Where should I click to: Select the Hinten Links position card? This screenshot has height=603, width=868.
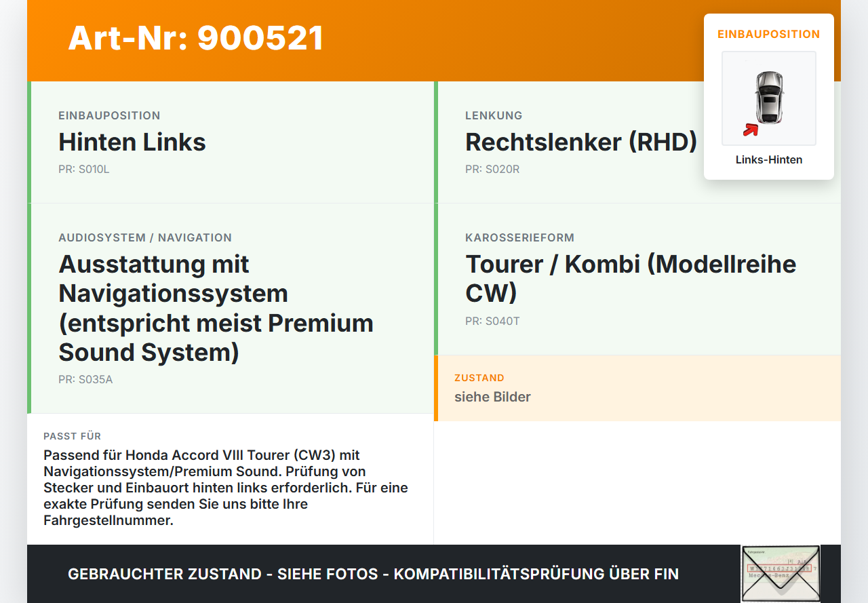pos(231,142)
